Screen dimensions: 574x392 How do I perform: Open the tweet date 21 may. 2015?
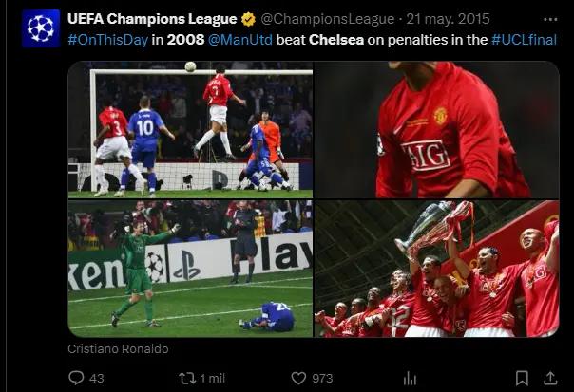pos(450,19)
